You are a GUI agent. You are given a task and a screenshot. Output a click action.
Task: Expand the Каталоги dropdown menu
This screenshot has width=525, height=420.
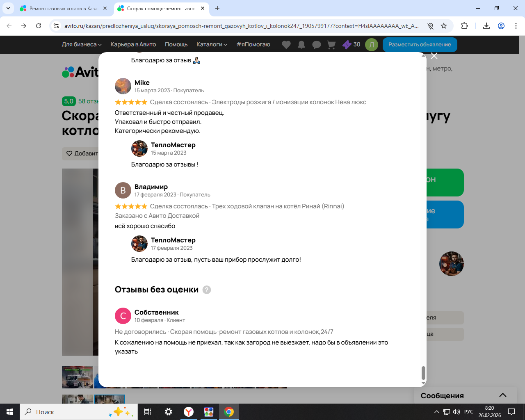tap(212, 44)
